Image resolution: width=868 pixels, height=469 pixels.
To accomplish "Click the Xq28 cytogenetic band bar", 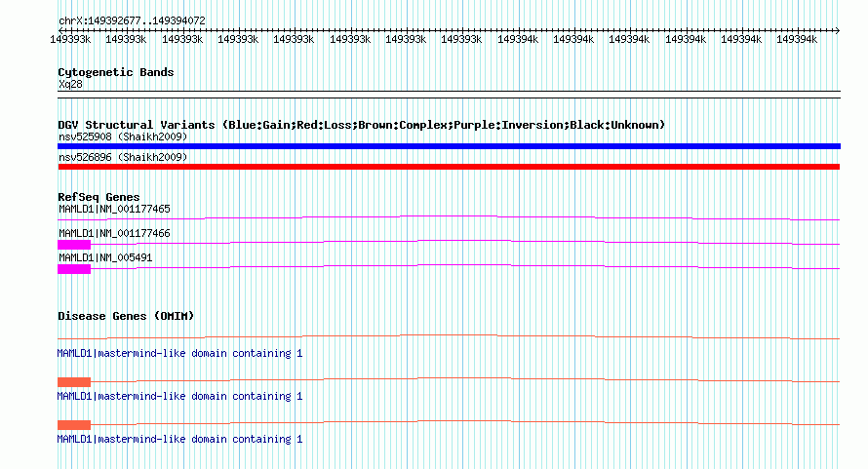I will [x=449, y=95].
